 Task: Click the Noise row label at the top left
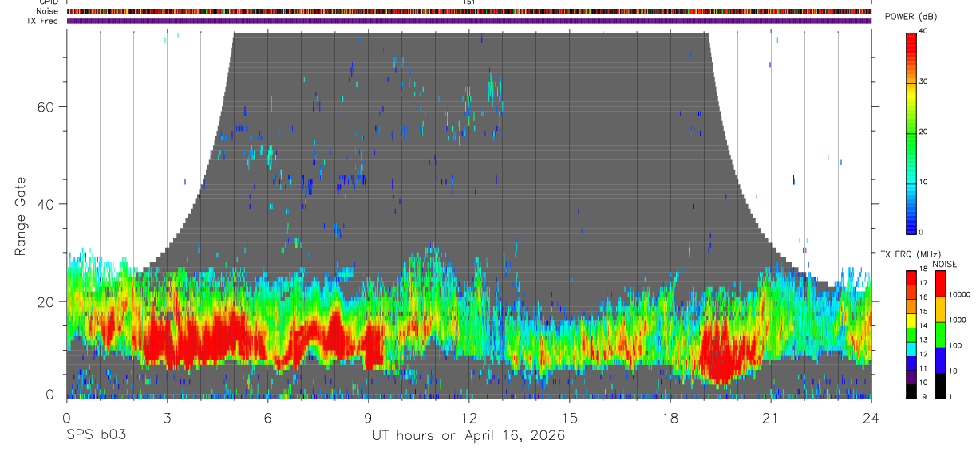pos(49,11)
